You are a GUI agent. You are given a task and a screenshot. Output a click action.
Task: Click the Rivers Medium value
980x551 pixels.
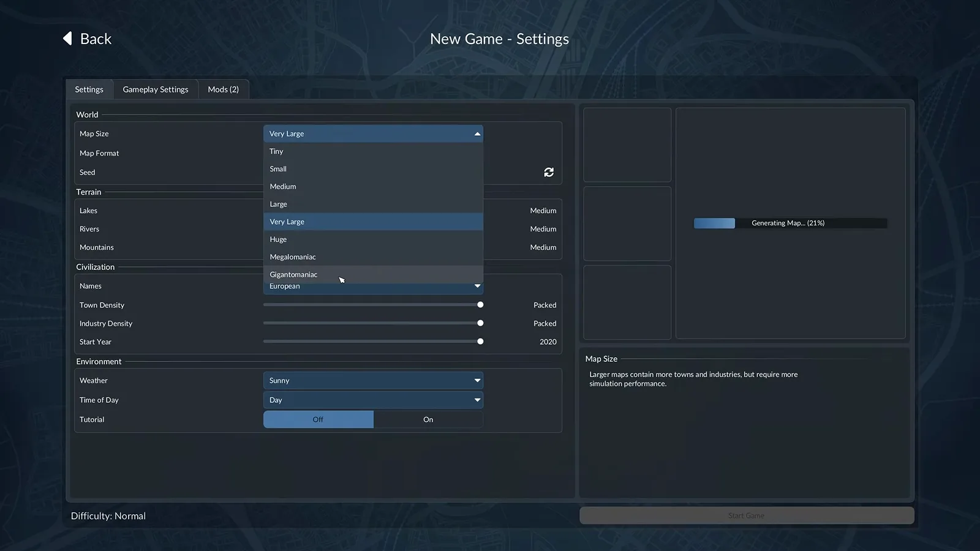pos(543,229)
